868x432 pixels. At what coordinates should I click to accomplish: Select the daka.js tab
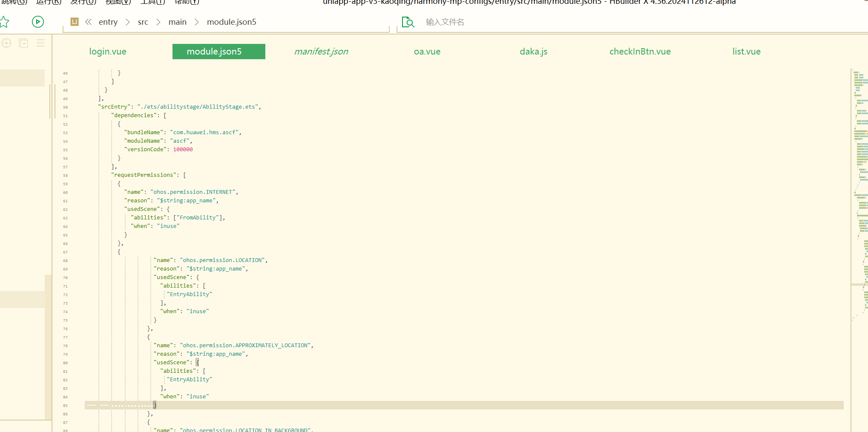pyautogui.click(x=533, y=52)
